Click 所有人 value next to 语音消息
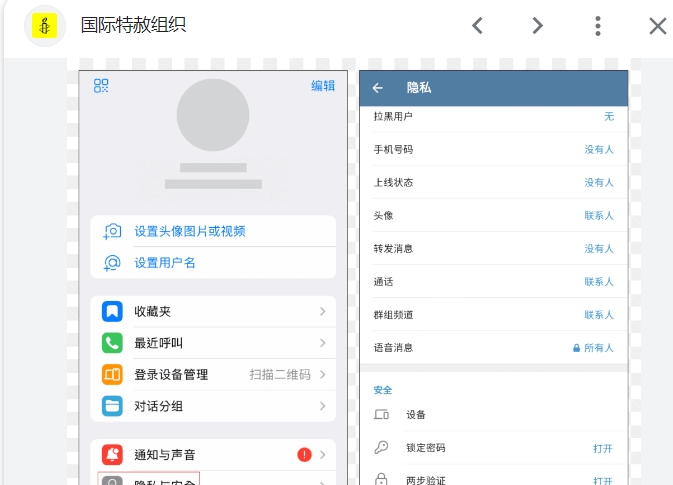The image size is (673, 485). pyautogui.click(x=599, y=348)
